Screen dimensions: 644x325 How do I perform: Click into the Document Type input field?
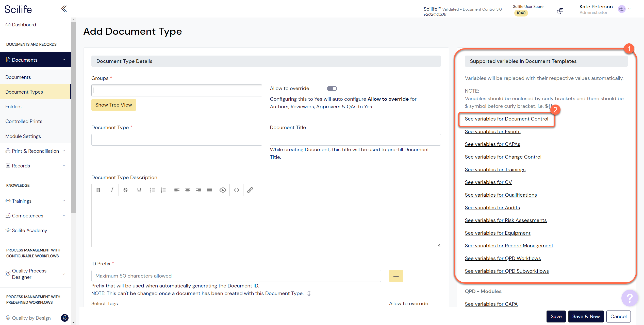pos(177,140)
